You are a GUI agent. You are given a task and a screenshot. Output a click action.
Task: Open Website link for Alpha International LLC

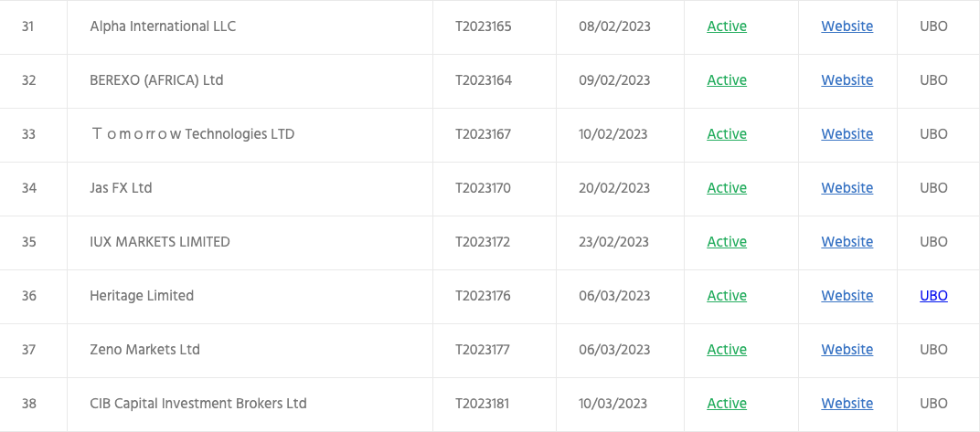click(x=847, y=26)
